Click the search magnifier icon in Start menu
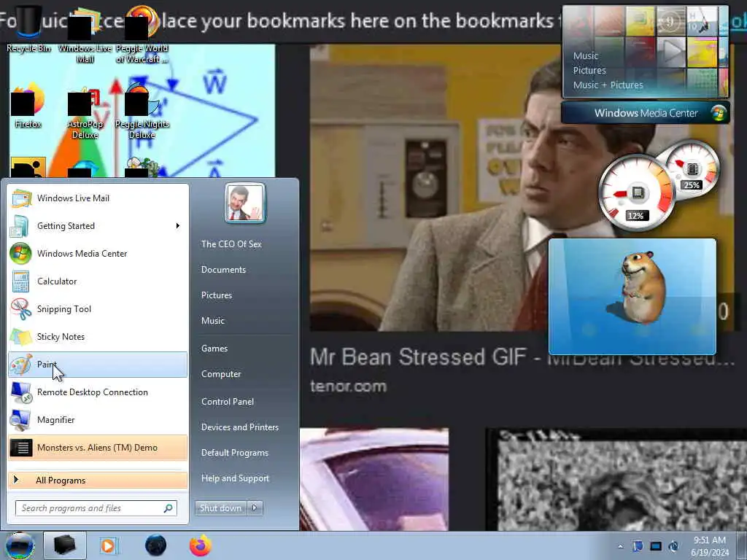This screenshot has width=747, height=560. tap(169, 508)
